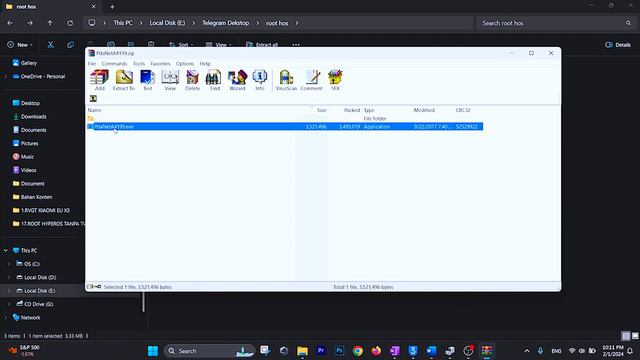640x360 pixels.
Task: Expand OS (C:) drive node
Action: coord(9,264)
